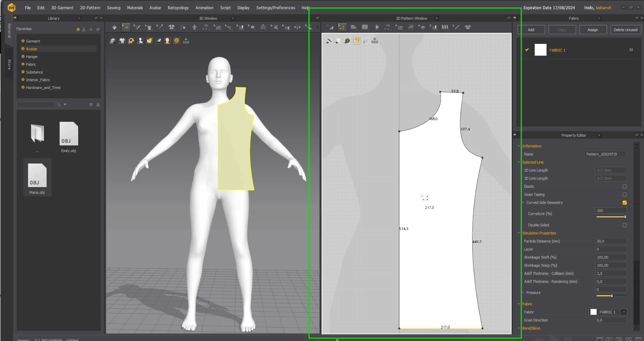
Task: Collapse the Information section
Action: (519, 146)
